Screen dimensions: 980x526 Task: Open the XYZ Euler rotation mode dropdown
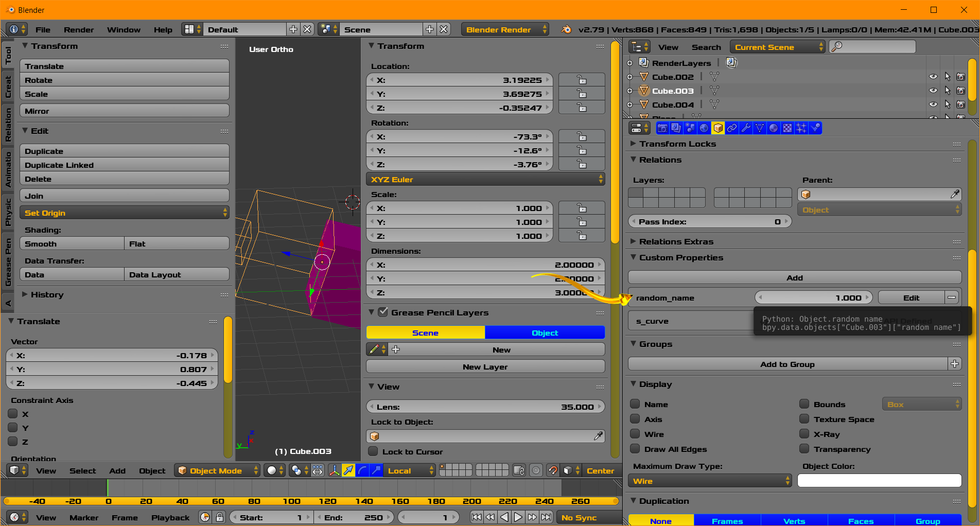(485, 179)
